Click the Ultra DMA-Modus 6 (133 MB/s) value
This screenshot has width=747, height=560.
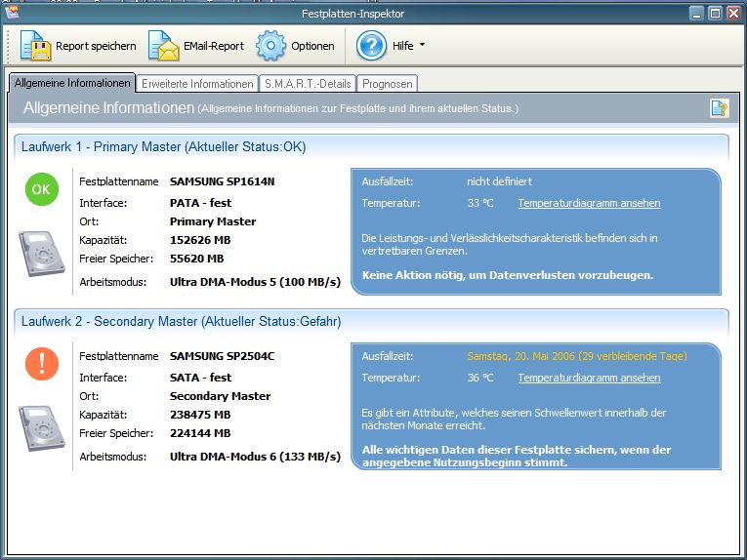256,457
